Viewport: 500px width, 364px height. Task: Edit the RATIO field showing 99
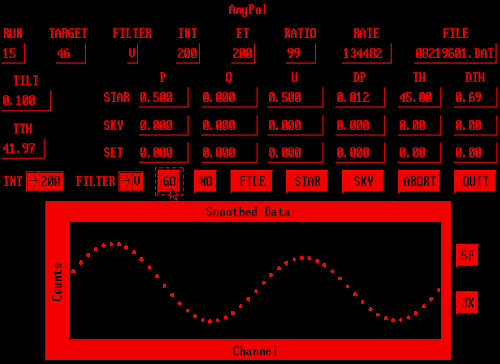coord(301,53)
